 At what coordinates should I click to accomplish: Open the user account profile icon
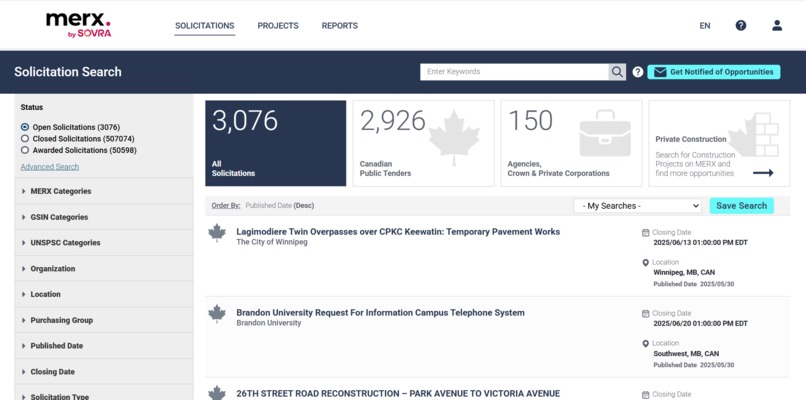(x=777, y=25)
